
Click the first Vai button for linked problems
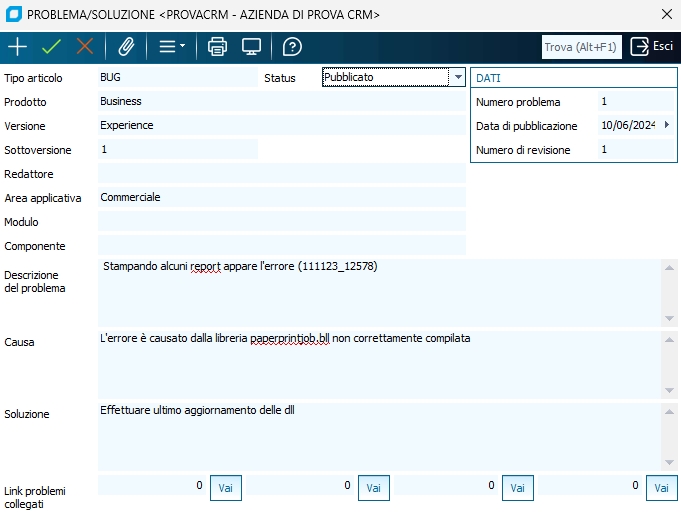coord(226,488)
